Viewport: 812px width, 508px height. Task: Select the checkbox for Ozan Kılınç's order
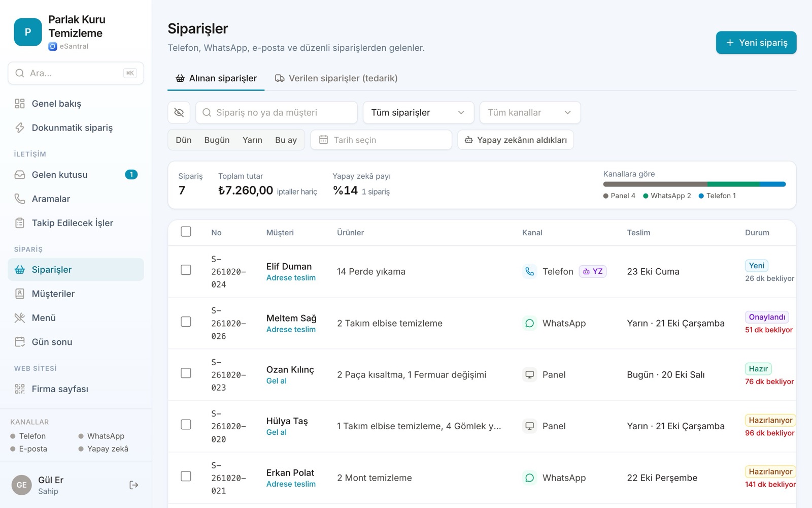tap(186, 373)
